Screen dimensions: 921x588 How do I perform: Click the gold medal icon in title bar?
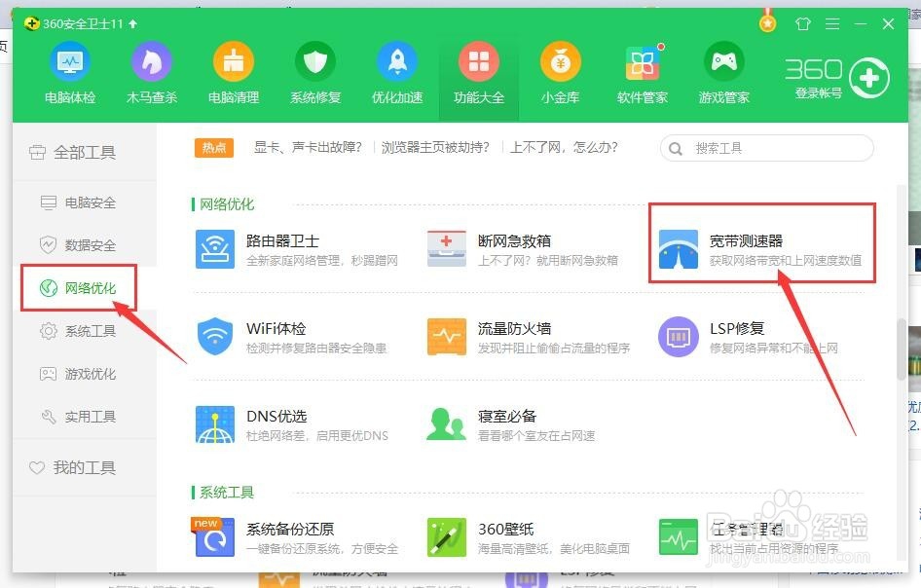point(767,21)
